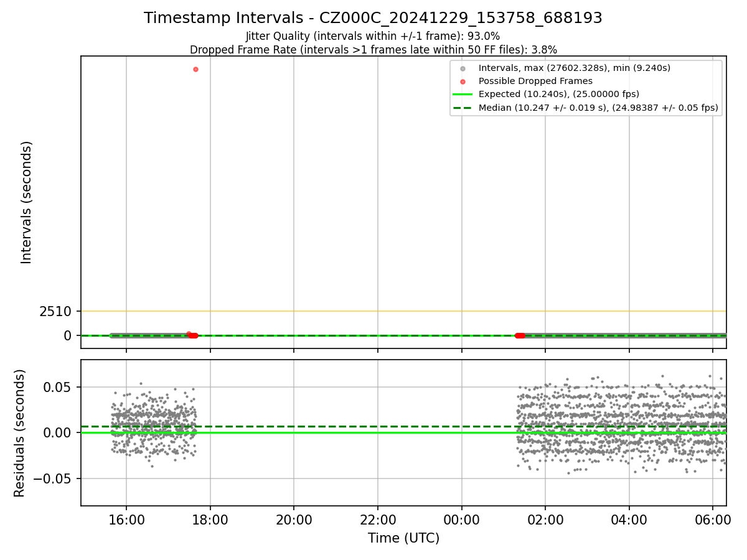Click the red dot marker in the legend
Image resolution: width=747 pixels, height=560 pixels.
462,81
